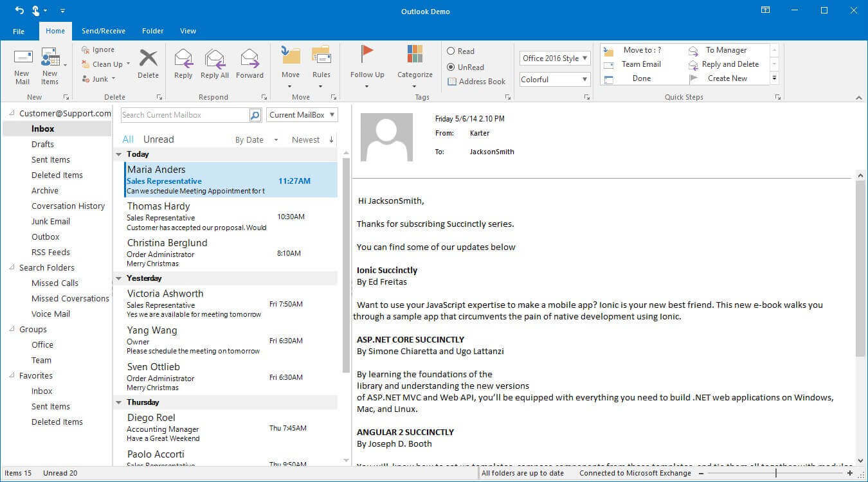Collapse the Search Folders section

11,267
